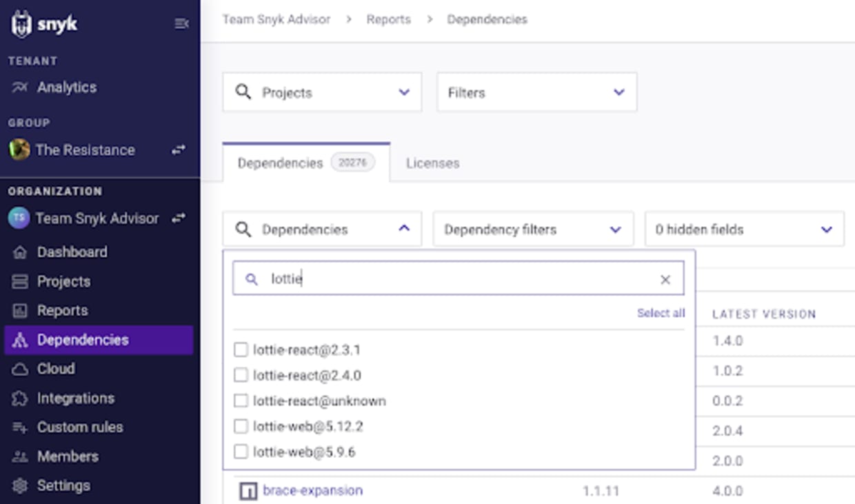Click the Members people icon
Image resolution: width=855 pixels, height=504 pixels.
point(20,456)
